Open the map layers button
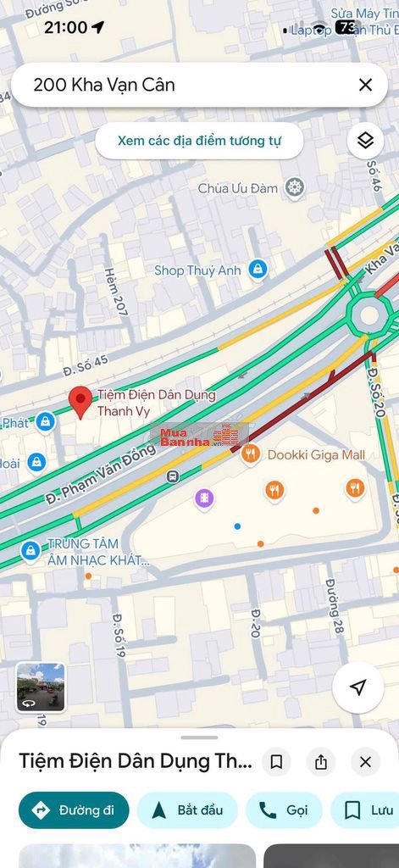 365,141
